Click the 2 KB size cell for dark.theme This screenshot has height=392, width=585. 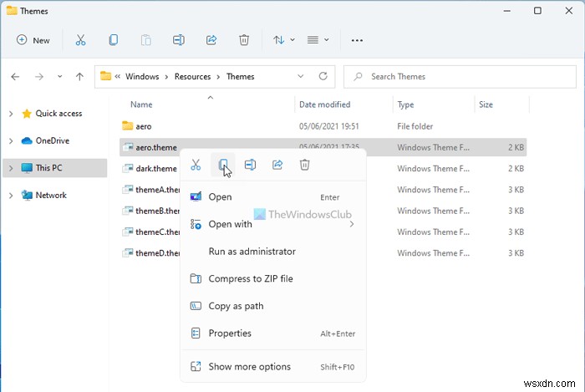coord(516,169)
